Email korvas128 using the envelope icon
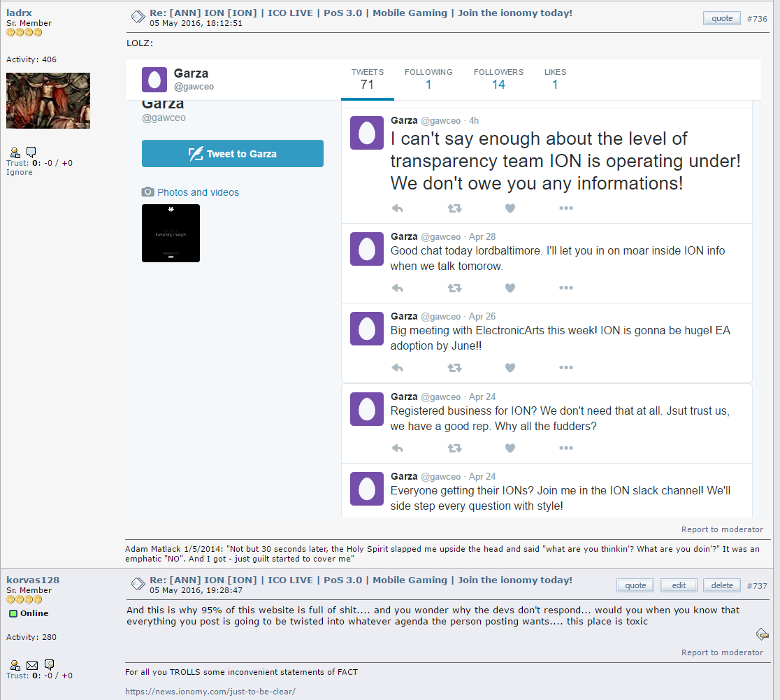 [32, 665]
